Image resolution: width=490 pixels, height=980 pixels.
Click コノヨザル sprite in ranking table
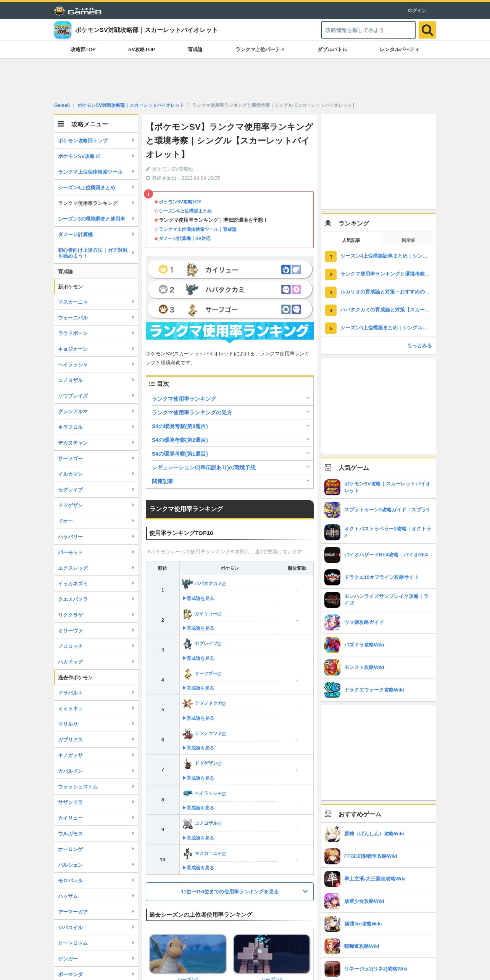click(187, 823)
